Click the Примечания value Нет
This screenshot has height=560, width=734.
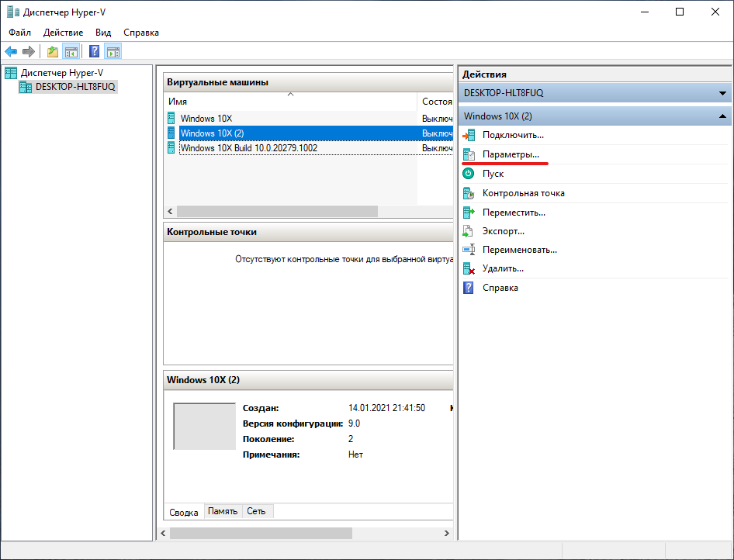356,455
